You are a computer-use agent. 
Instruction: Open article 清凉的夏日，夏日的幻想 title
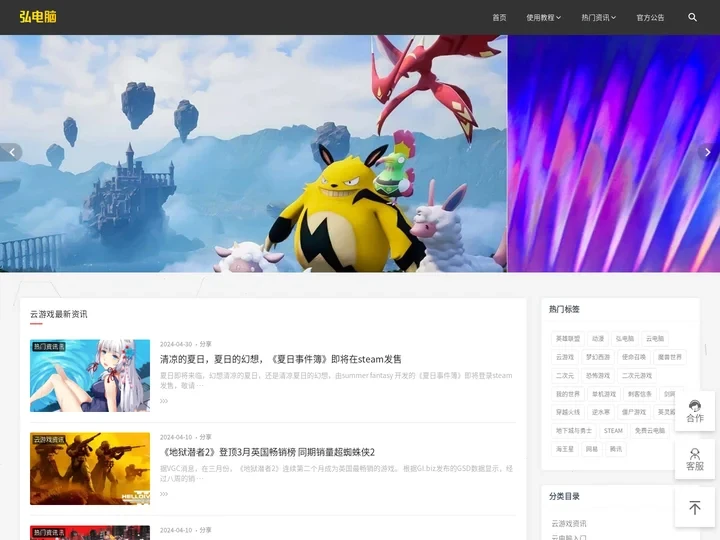[281, 359]
